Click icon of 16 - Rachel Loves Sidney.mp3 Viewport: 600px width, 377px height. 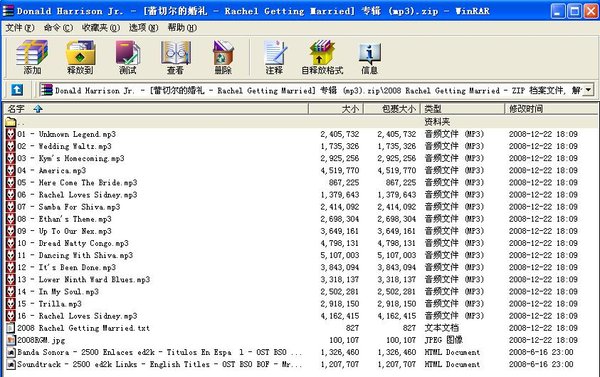(x=11, y=316)
